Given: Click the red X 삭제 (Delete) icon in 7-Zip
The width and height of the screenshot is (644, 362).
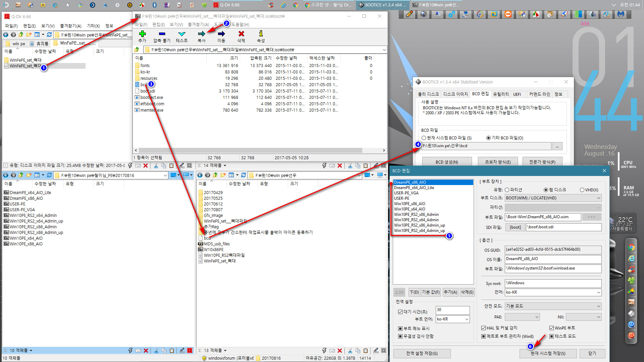Looking at the screenshot, I should [x=241, y=34].
